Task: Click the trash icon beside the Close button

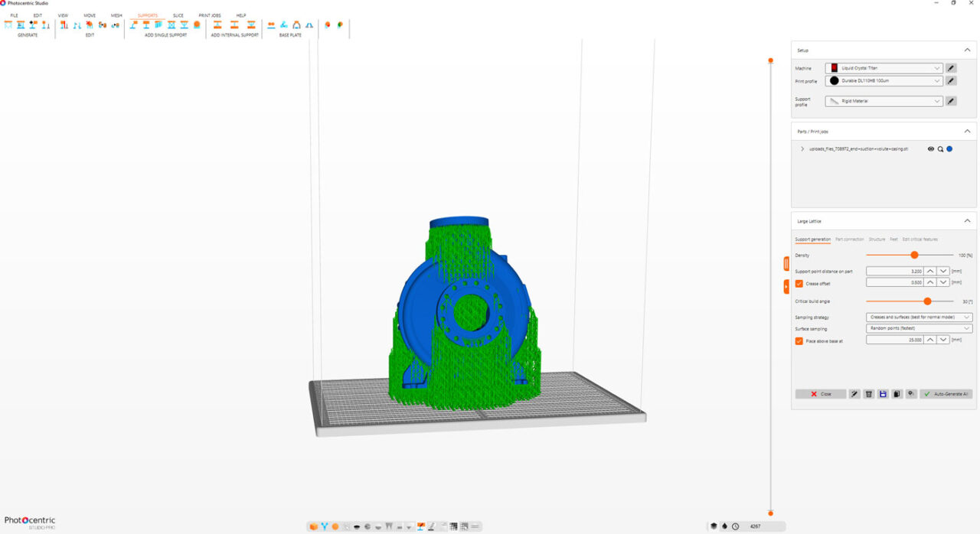Action: coord(868,394)
